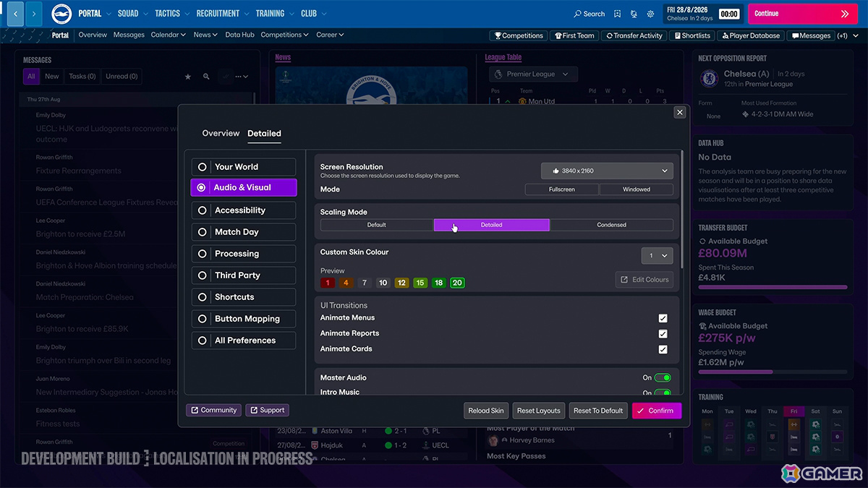Open the First Team shortcut
The width and height of the screenshot is (868, 488).
(574, 35)
